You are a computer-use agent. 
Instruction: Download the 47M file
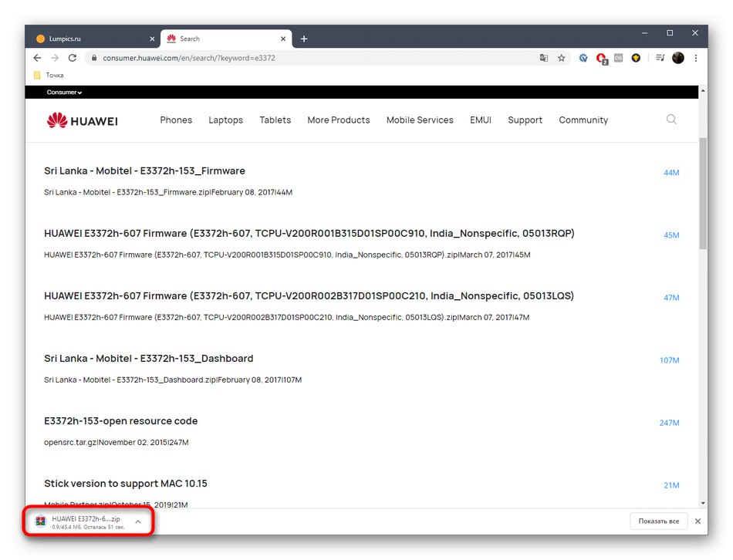click(671, 298)
